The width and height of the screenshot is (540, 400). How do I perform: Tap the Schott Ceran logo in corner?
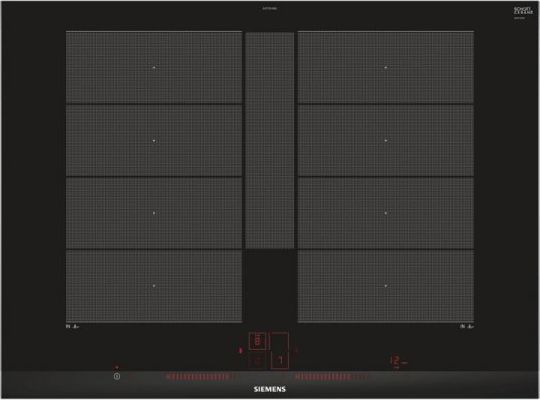point(523,11)
